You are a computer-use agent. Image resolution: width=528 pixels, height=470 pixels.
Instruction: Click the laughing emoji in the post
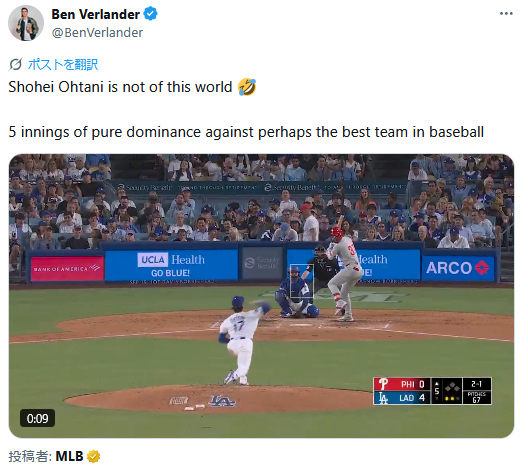coord(247,87)
